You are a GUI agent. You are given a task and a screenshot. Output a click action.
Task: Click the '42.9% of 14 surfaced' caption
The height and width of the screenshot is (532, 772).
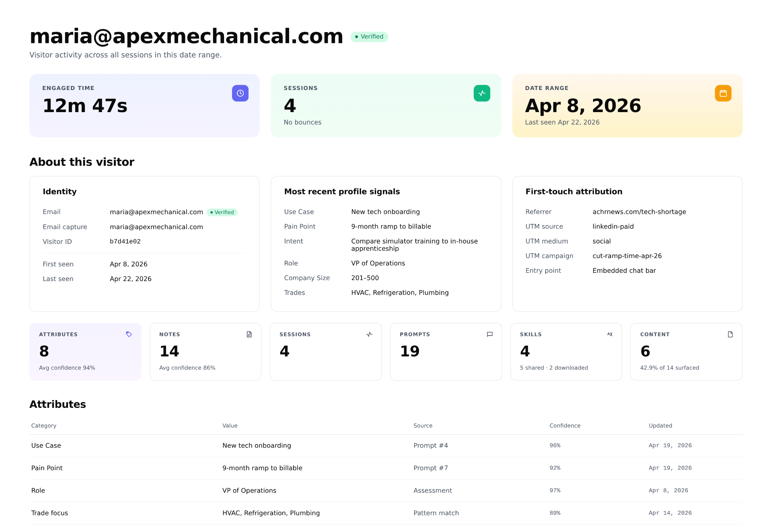669,368
